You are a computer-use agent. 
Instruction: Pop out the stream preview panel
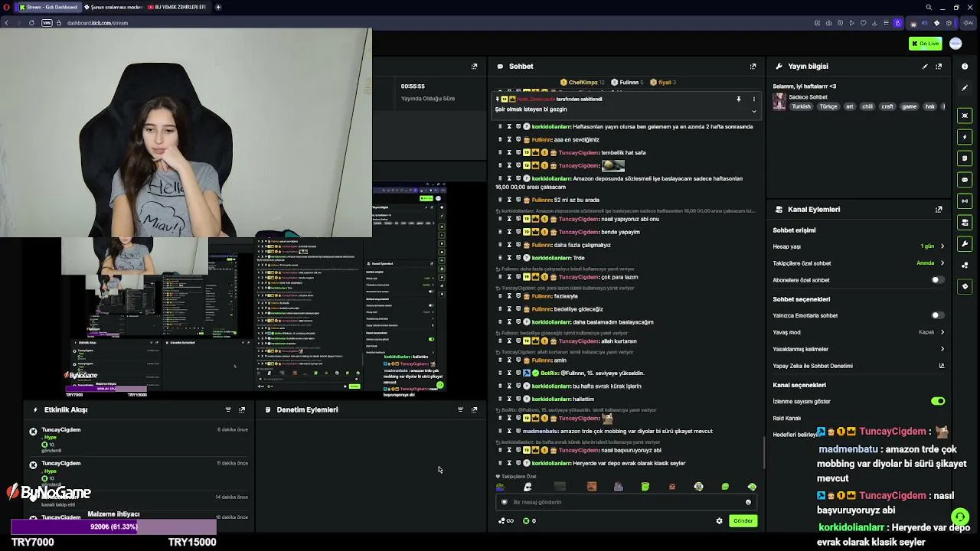[x=474, y=67]
